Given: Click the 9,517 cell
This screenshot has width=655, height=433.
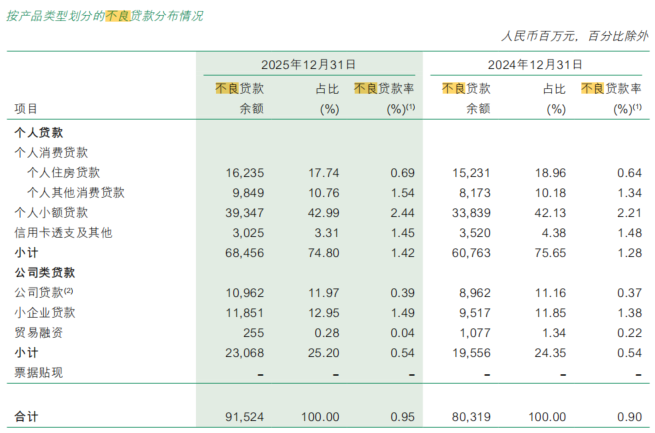Looking at the screenshot, I should click(x=475, y=313).
